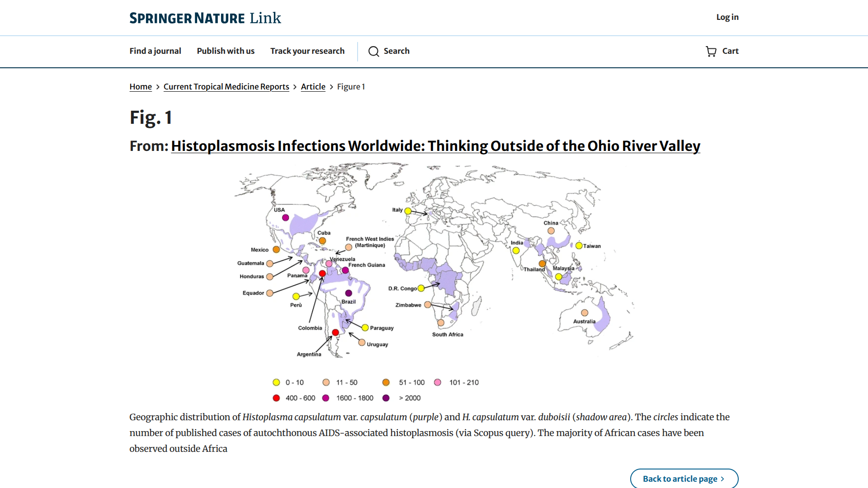Click Back to article page button

pos(680,479)
